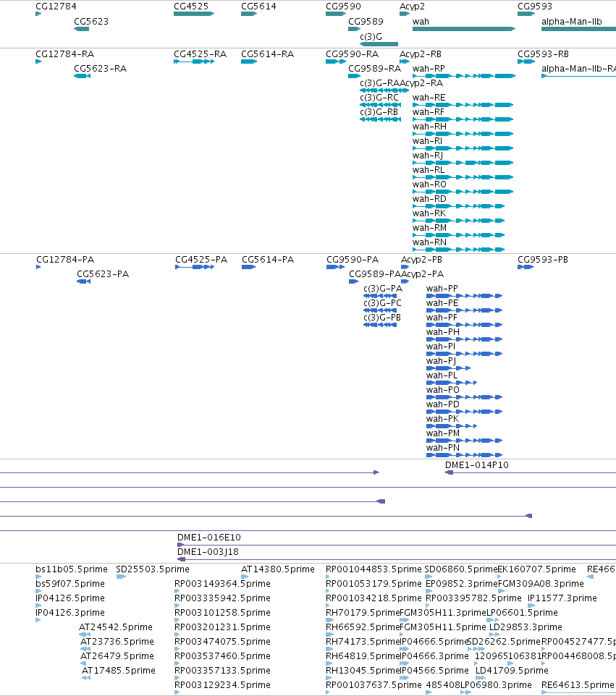The height and width of the screenshot is (696, 616).
Task: Click EST RH70179.5prime
Action: coord(363,613)
